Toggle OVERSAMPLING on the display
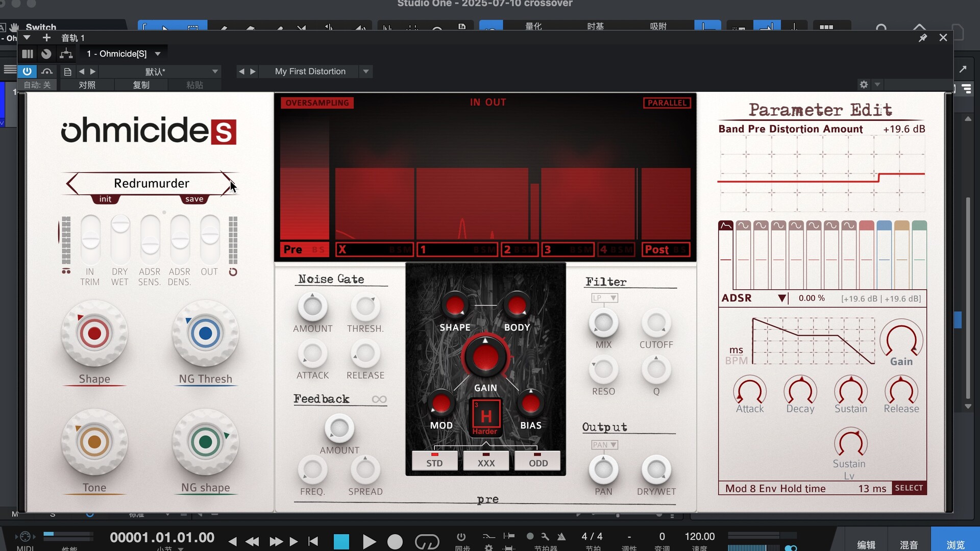This screenshot has height=551, width=980. coord(317,103)
